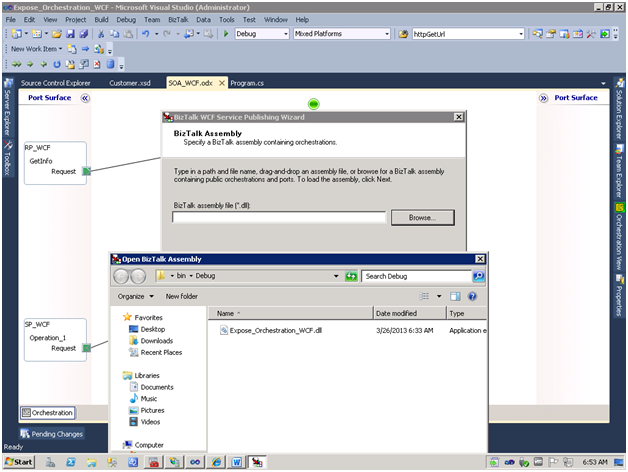This screenshot has height=472, width=628.
Task: Click RP_WCF Request port connector
Action: [86, 171]
